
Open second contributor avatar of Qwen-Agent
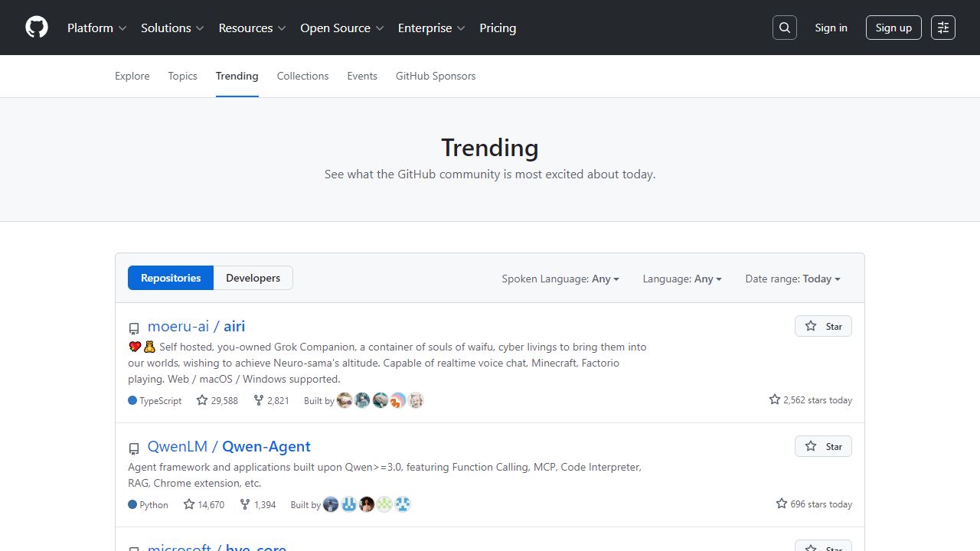[348, 504]
